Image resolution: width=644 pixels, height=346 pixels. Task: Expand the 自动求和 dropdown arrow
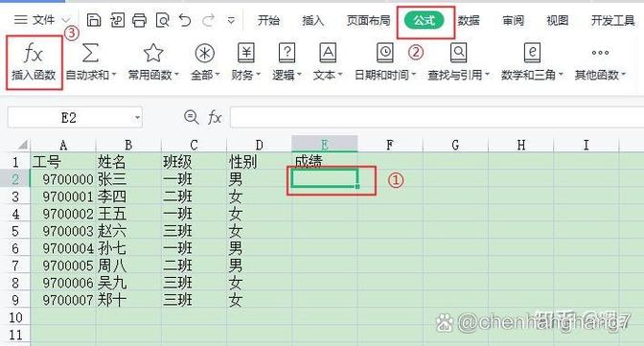tap(114, 75)
